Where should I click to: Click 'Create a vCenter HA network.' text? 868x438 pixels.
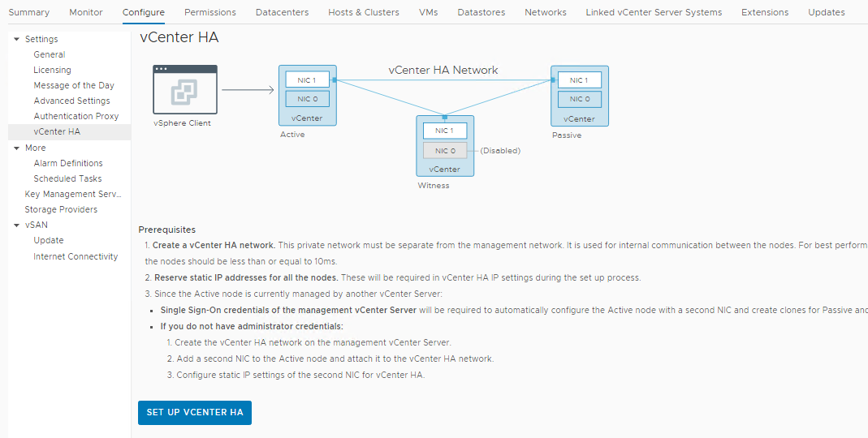[214, 245]
